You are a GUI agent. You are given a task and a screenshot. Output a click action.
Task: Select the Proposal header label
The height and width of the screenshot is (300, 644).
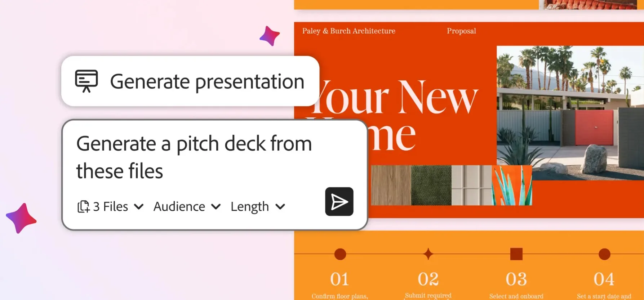tap(461, 31)
